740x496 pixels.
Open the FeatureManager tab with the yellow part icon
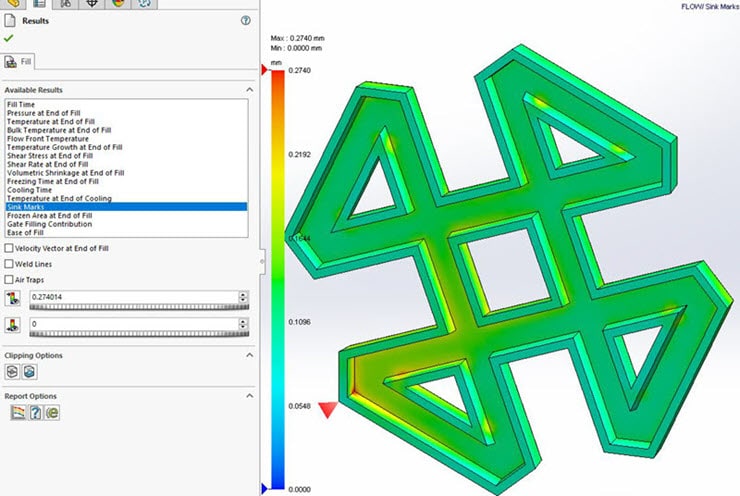[x=13, y=4]
